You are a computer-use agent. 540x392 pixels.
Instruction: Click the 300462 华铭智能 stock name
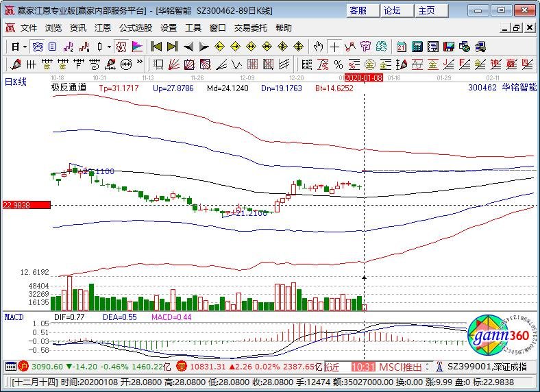(502, 88)
